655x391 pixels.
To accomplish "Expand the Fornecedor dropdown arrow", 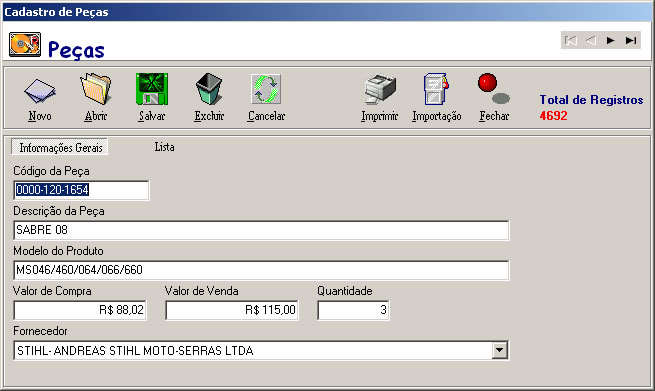I will [500, 350].
